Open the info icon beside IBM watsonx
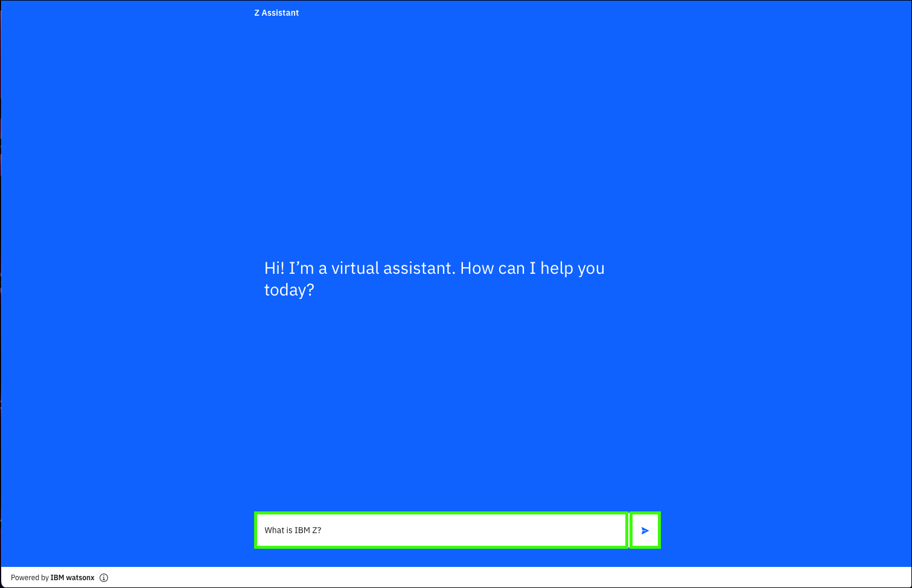The height and width of the screenshot is (588, 912). [x=104, y=578]
